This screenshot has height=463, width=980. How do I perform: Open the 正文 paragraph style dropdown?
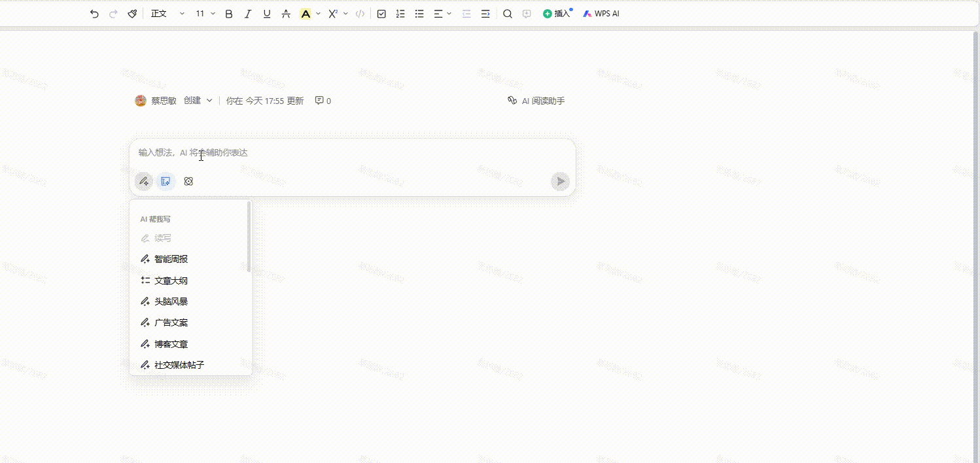[167, 14]
